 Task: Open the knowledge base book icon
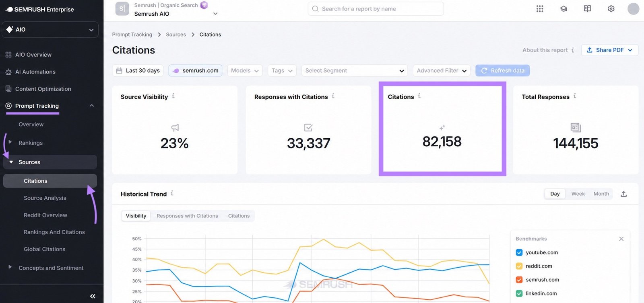point(587,8)
